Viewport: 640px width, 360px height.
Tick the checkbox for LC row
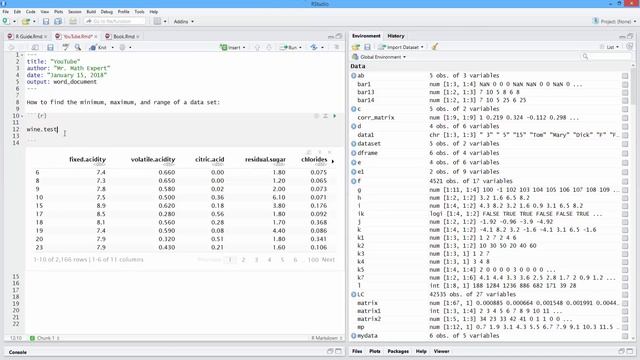(625, 295)
